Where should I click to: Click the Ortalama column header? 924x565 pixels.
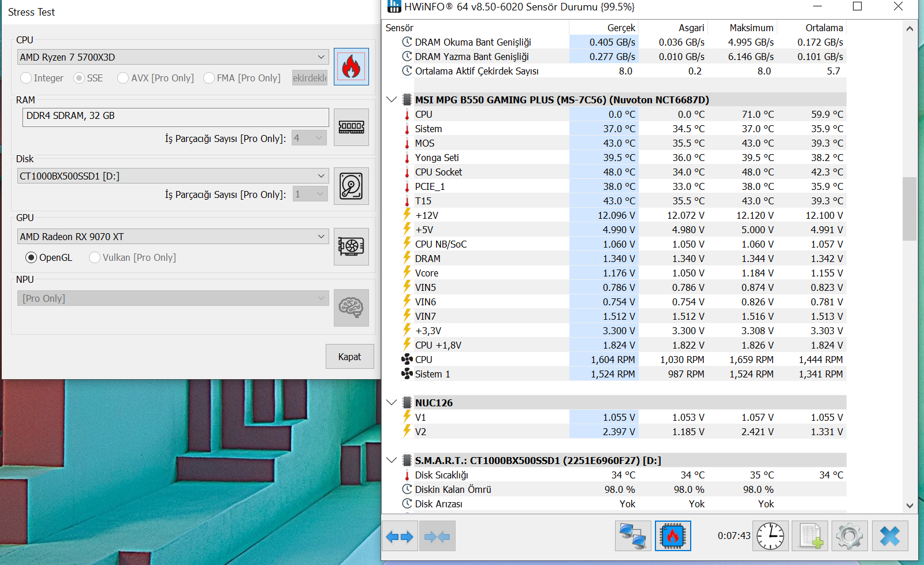(x=824, y=28)
